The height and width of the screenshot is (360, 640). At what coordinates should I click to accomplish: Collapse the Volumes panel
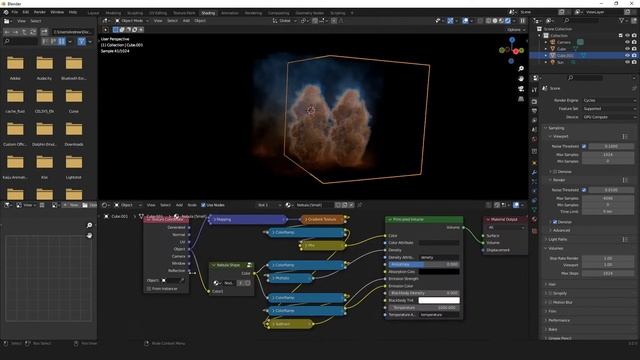[556, 248]
